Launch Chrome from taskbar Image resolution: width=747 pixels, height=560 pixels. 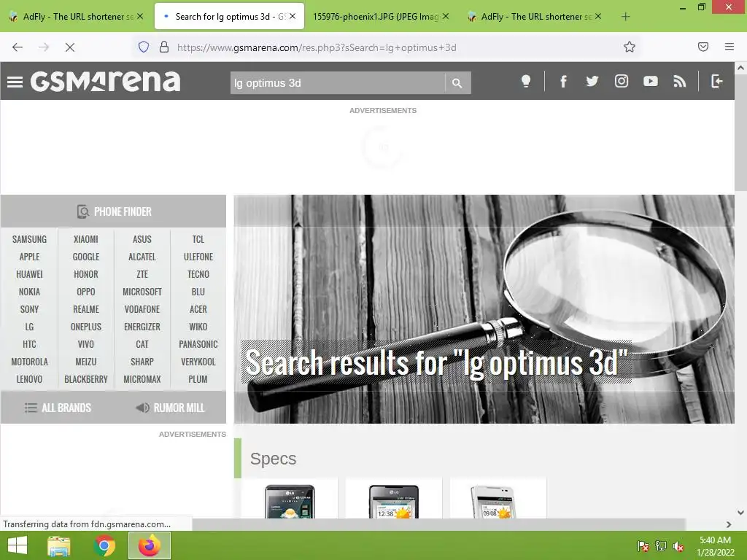[104, 545]
